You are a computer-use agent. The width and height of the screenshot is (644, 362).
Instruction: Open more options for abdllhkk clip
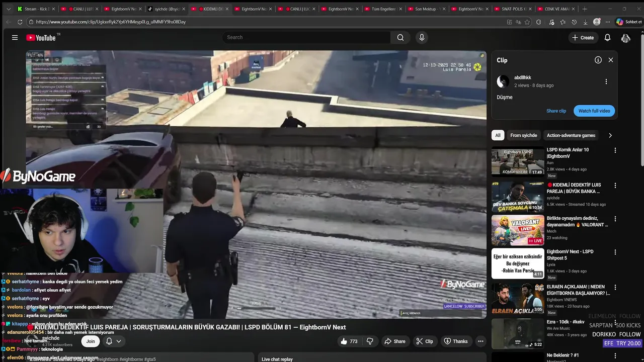click(606, 81)
